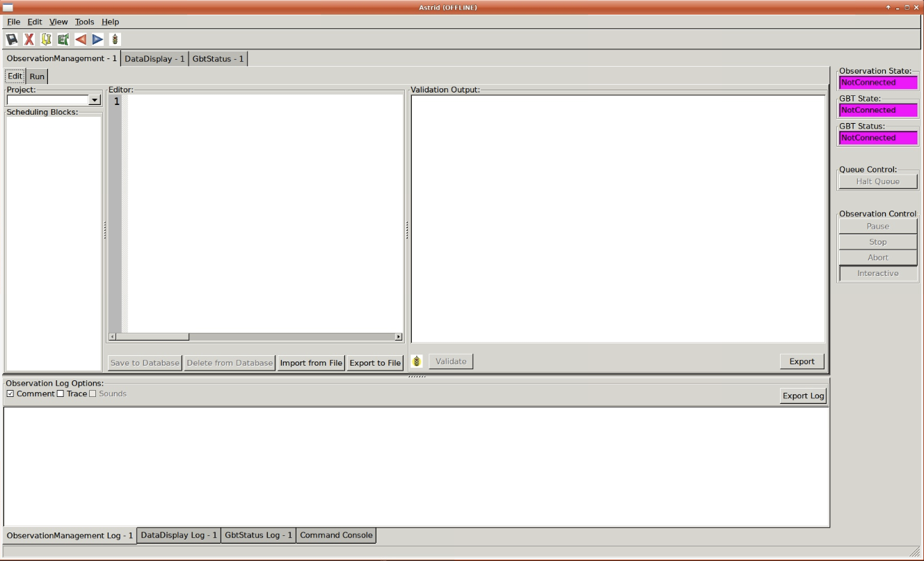The width and height of the screenshot is (924, 561).
Task: Click the GBT Status NotConnected indicator
Action: click(878, 138)
